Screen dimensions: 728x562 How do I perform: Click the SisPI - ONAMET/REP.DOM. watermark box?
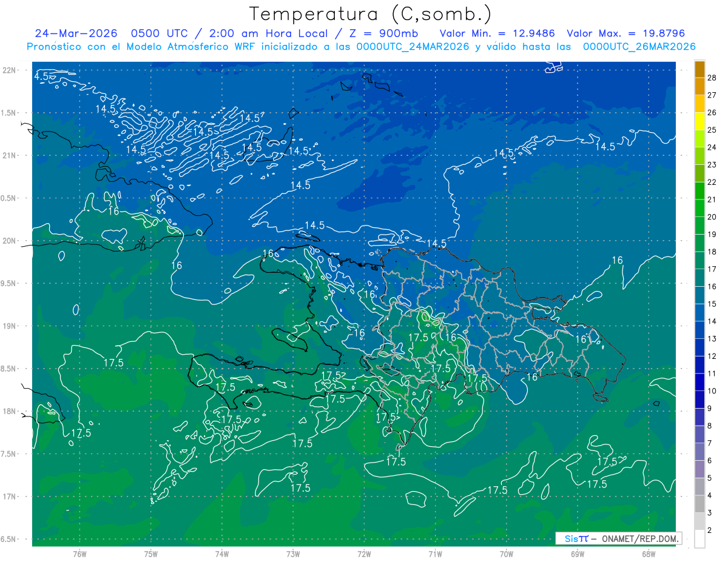[x=618, y=538]
